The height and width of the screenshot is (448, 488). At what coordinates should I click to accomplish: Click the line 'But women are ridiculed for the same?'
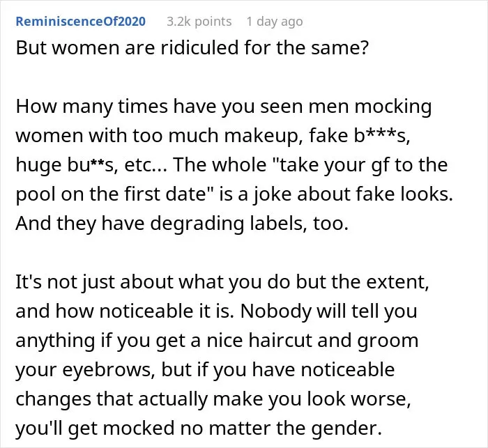point(192,48)
